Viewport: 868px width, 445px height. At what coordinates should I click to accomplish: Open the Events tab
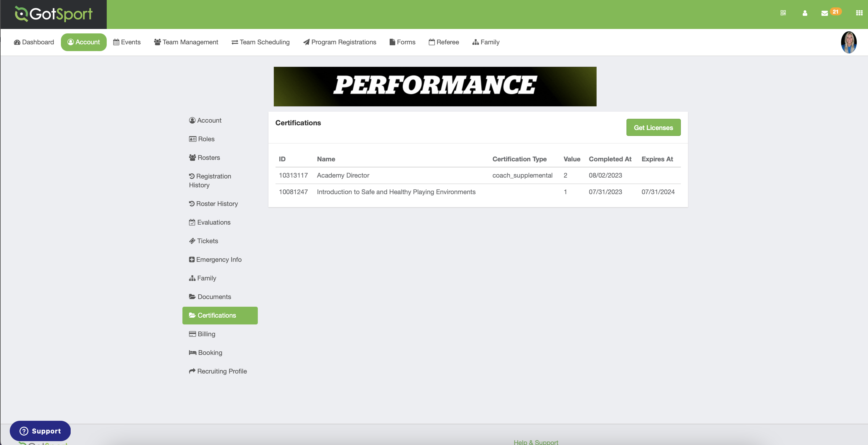click(127, 42)
